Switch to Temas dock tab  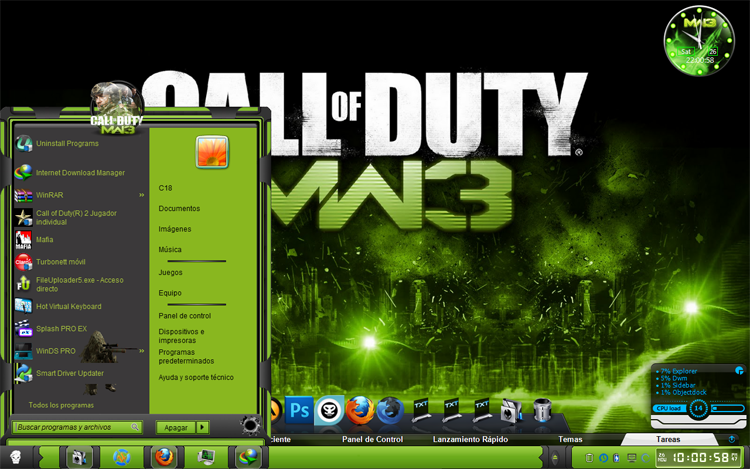click(x=570, y=439)
